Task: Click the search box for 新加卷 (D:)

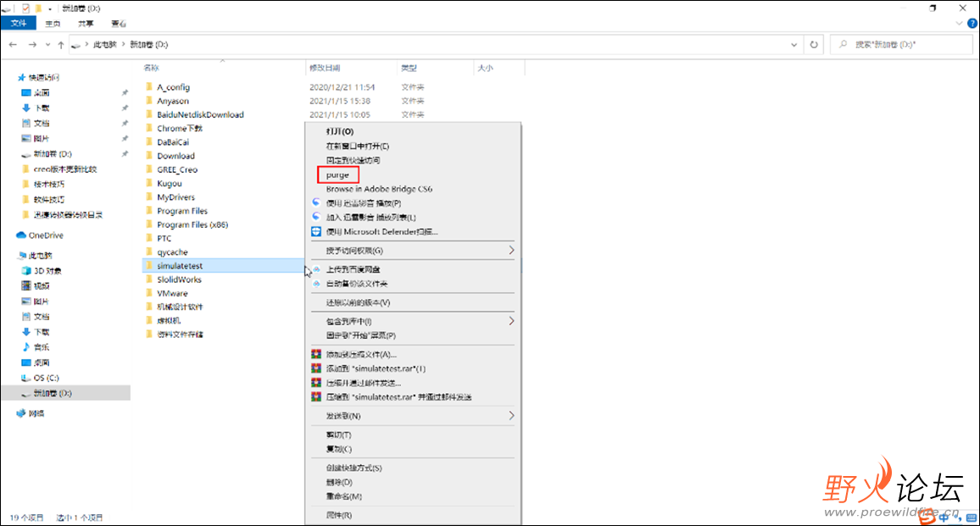Action: point(901,45)
